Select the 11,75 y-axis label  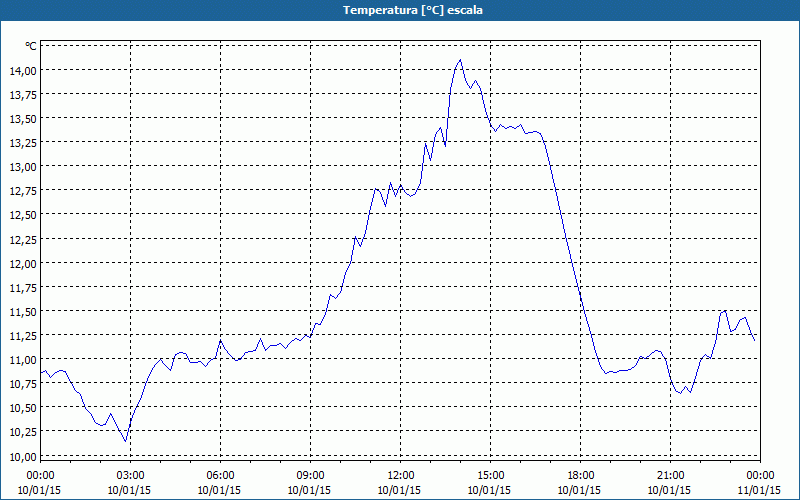pos(23,287)
